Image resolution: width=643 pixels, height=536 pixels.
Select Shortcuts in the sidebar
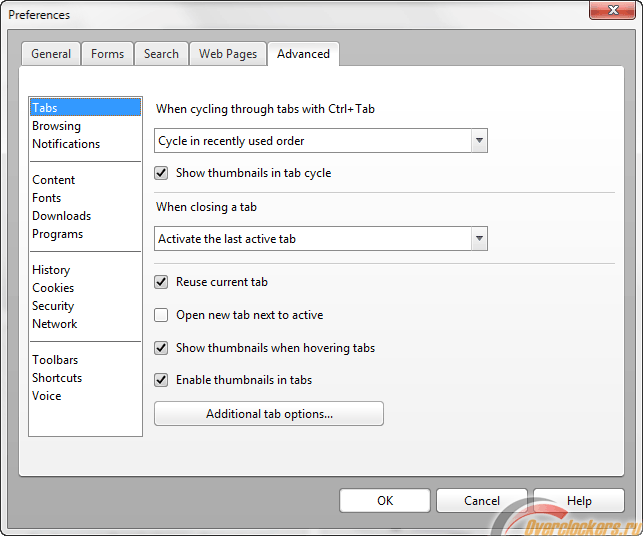pyautogui.click(x=85, y=378)
